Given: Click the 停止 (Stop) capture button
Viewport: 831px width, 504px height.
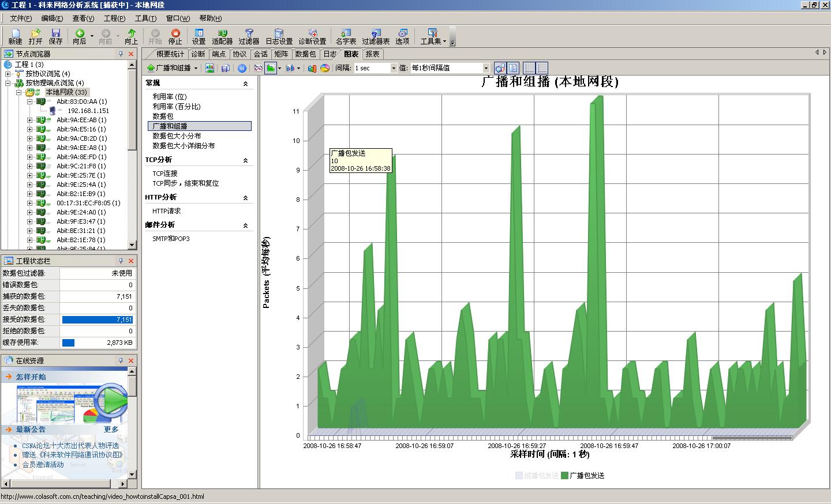Looking at the screenshot, I should click(x=175, y=37).
